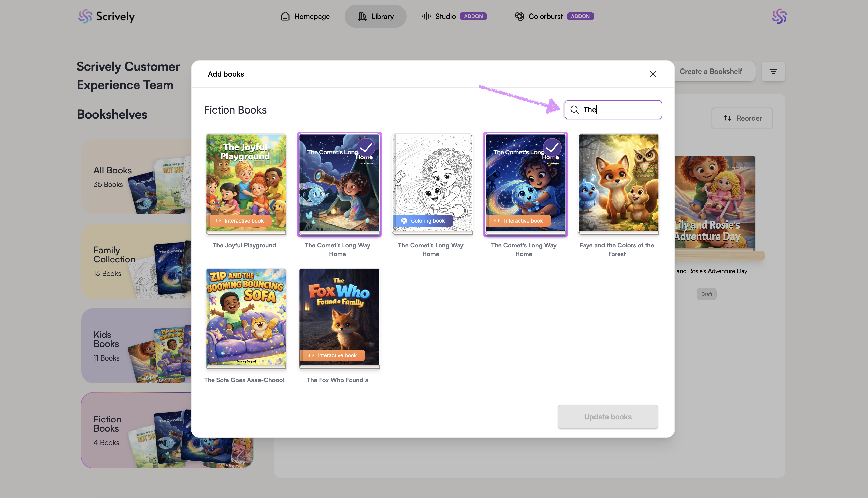Click the Homepage house icon

point(285,16)
